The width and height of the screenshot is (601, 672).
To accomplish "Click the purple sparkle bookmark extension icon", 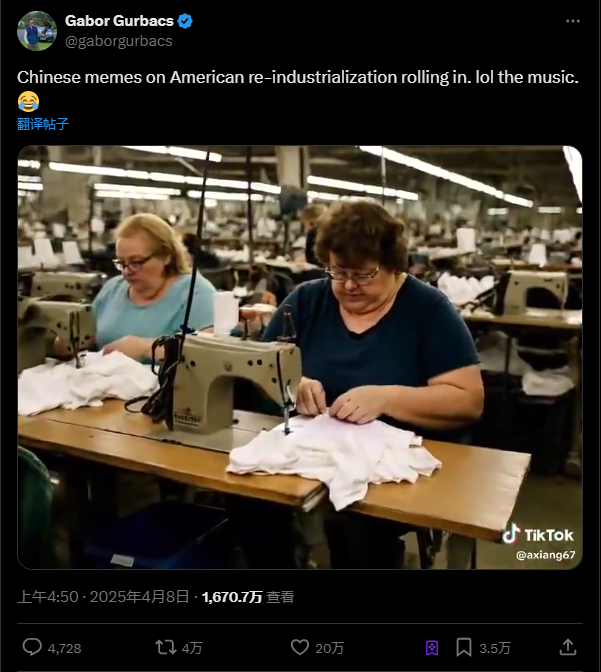I will pos(432,648).
